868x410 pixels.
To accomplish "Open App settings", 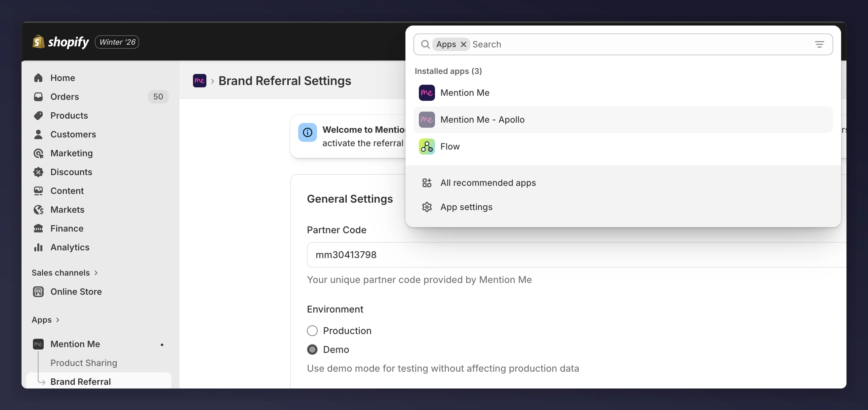I will [623, 207].
